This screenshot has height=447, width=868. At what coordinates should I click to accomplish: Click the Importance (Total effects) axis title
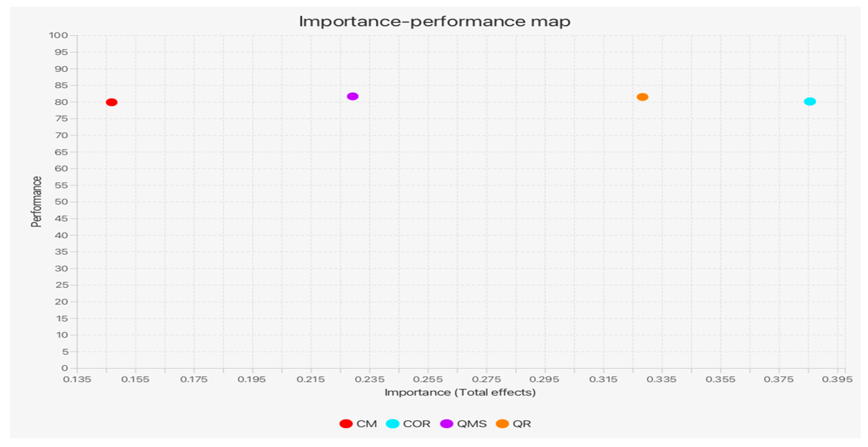point(460,392)
